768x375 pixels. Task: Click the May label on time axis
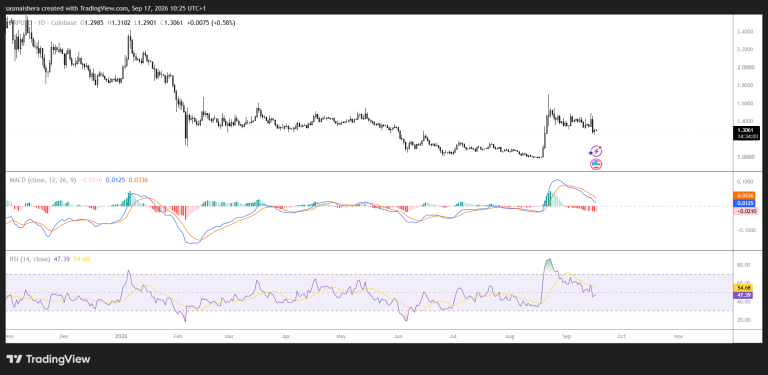pyautogui.click(x=342, y=337)
